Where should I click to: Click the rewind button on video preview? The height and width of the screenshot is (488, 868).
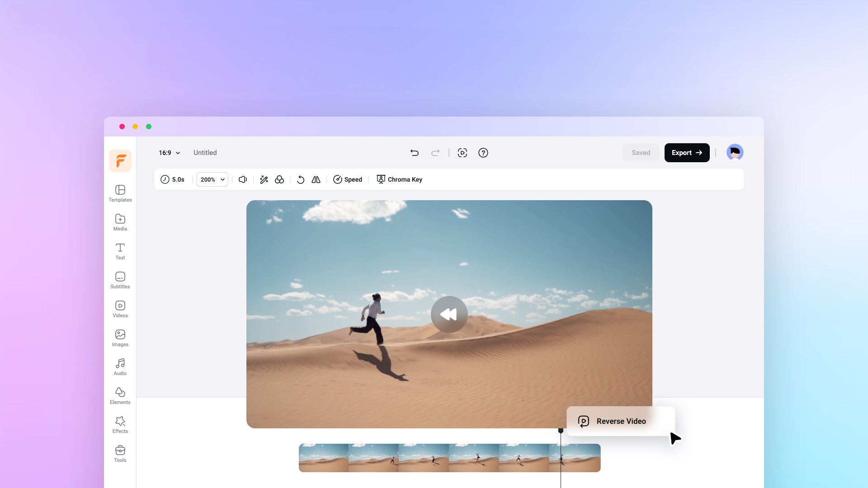click(x=449, y=314)
